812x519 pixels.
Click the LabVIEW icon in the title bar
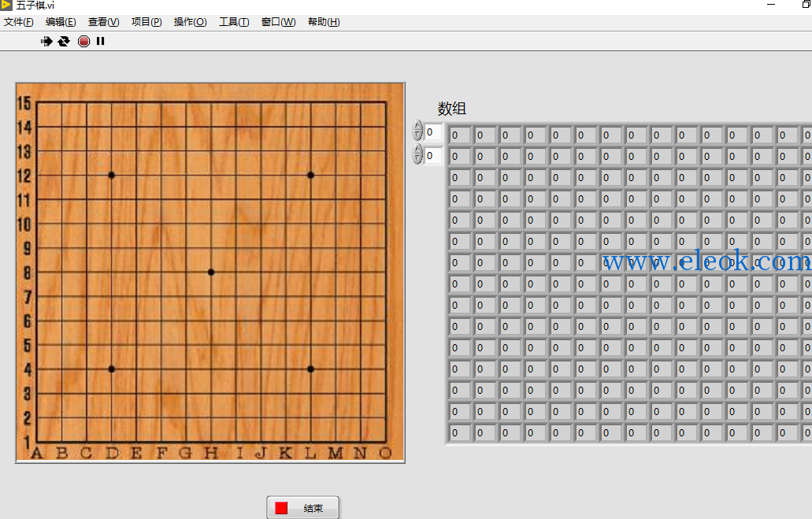(6, 6)
